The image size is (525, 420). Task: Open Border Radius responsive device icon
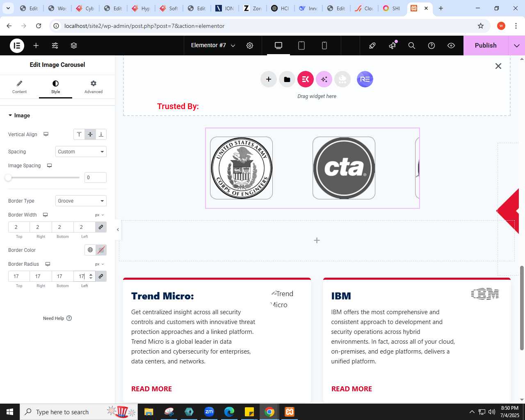[48, 264]
